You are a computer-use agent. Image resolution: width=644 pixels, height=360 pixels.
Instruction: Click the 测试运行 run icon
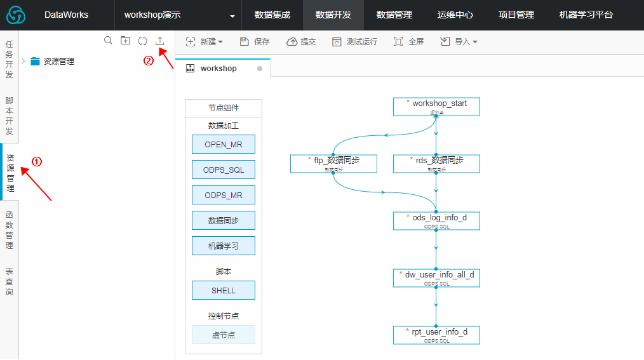point(337,42)
